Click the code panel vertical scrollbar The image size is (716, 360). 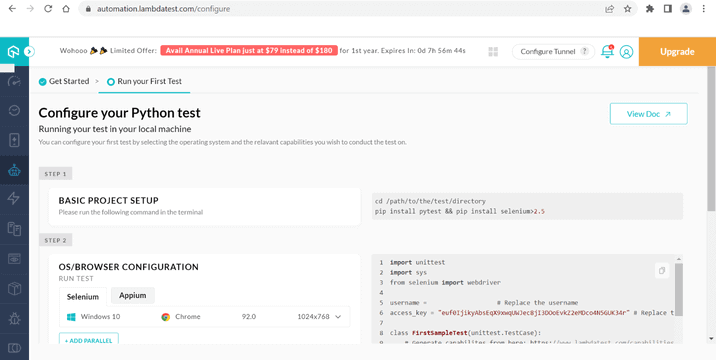[x=679, y=289]
